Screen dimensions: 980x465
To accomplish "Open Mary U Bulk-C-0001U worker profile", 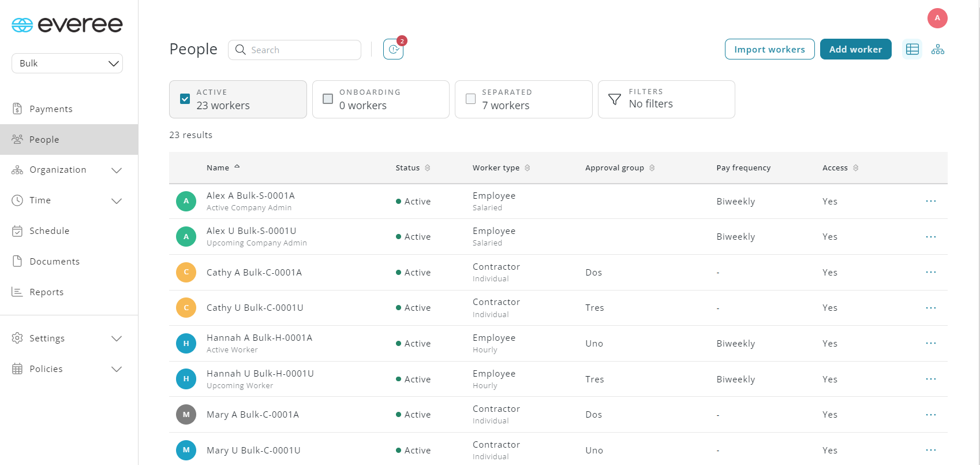I will pyautogui.click(x=253, y=451).
